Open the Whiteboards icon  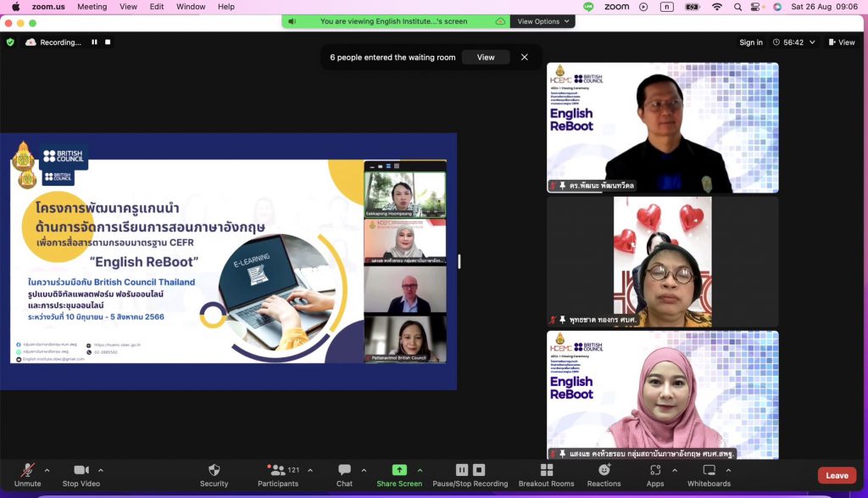click(709, 470)
